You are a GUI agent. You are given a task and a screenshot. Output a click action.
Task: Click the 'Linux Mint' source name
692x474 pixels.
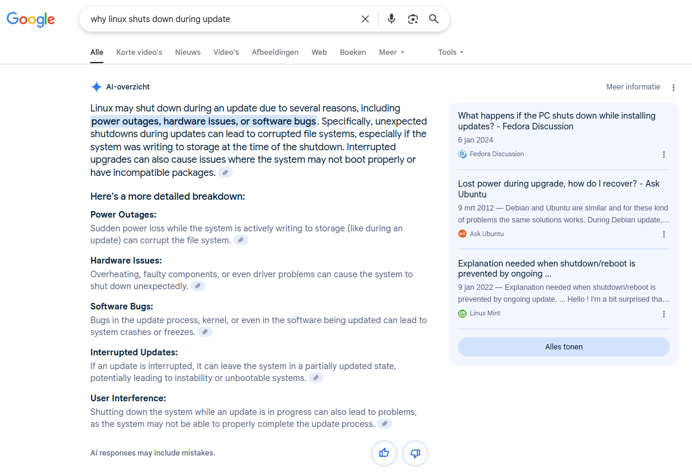point(485,313)
